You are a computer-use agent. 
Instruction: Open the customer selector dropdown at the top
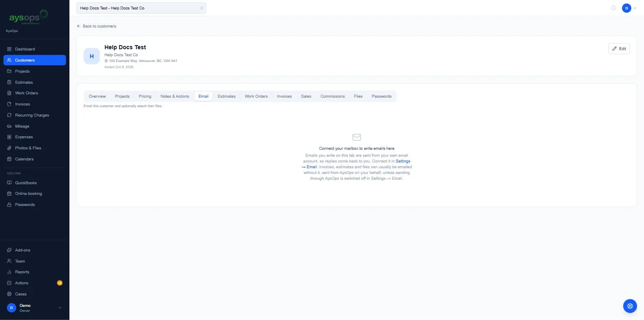[x=141, y=8]
